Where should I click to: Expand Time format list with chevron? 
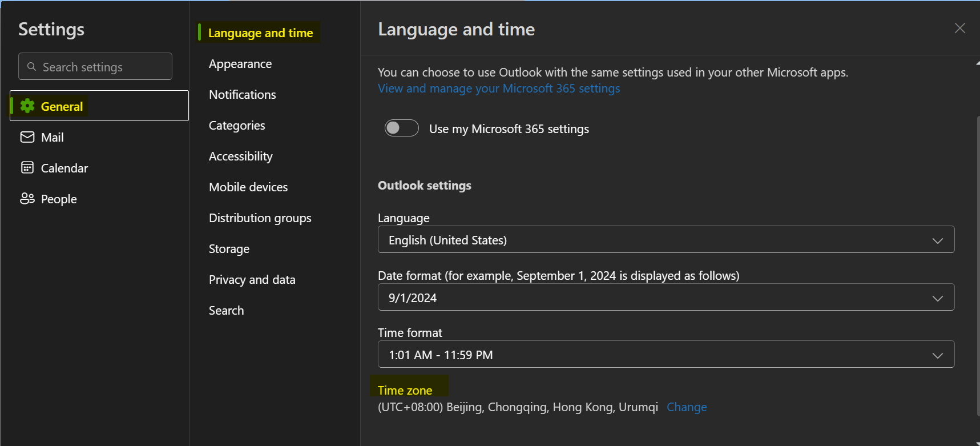tap(937, 355)
